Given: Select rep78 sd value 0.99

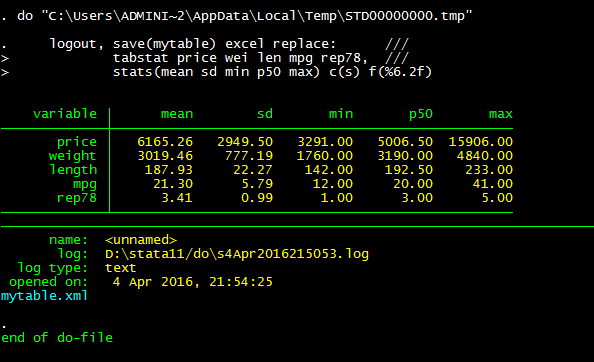Looking at the screenshot, I should click(x=257, y=198).
